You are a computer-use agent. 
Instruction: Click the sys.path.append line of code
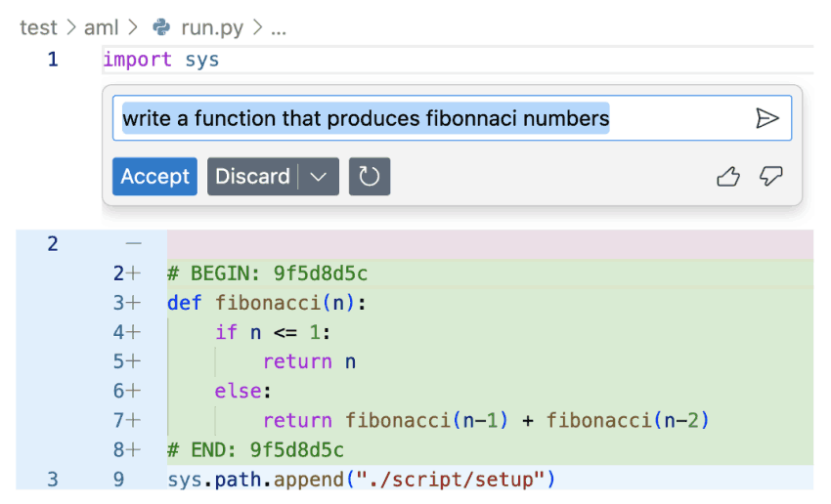pos(361,480)
